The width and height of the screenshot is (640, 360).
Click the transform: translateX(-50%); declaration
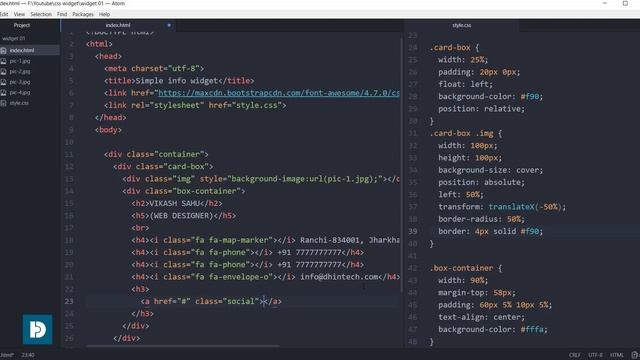[x=502, y=207]
